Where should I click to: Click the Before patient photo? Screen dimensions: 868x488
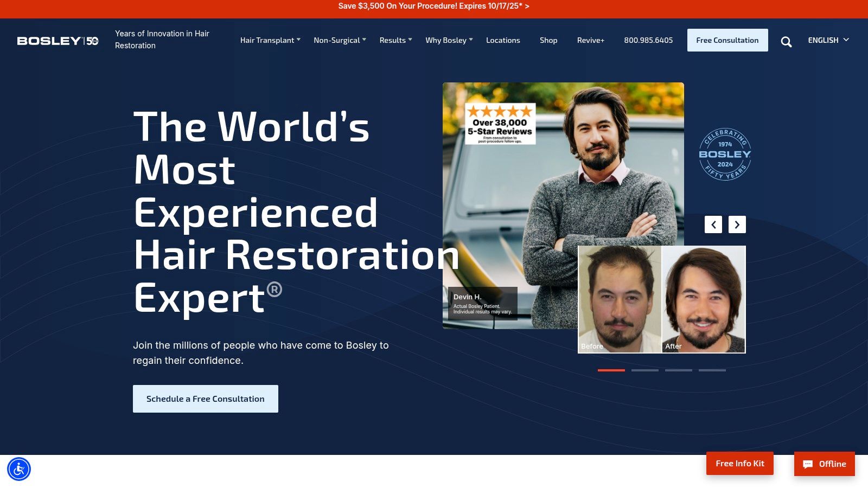pyautogui.click(x=620, y=299)
